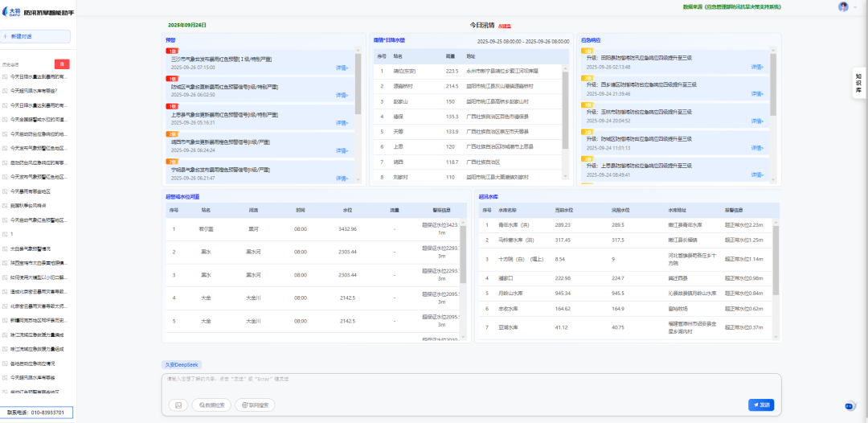The height and width of the screenshot is (423, 868).
Task: Expand the dropdown arrow beside user avatar
Action: 855,7
